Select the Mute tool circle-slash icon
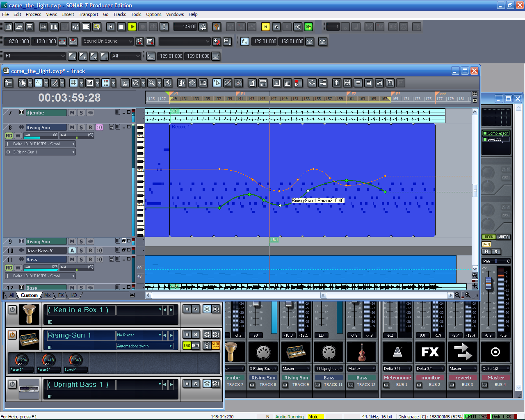The height and width of the screenshot is (420, 525). click(x=136, y=83)
